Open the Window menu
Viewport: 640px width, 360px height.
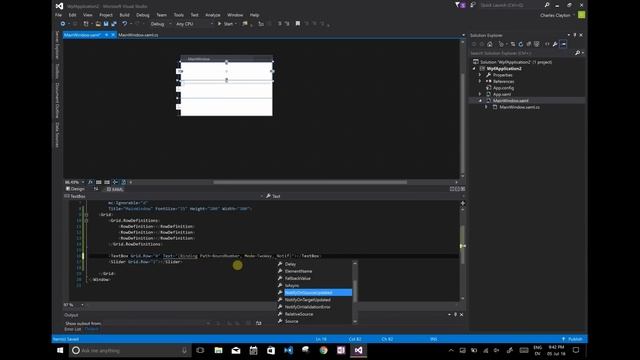coord(235,15)
